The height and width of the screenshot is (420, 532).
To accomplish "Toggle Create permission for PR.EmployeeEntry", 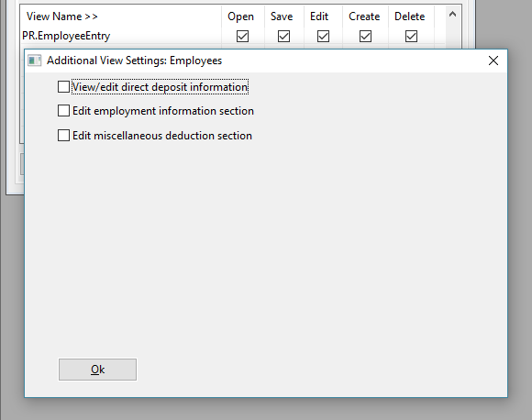I will coord(365,37).
